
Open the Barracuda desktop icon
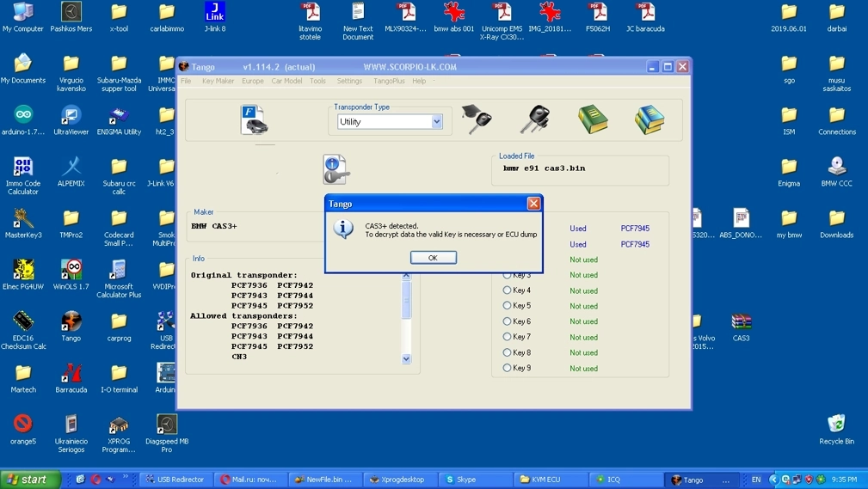71,378
